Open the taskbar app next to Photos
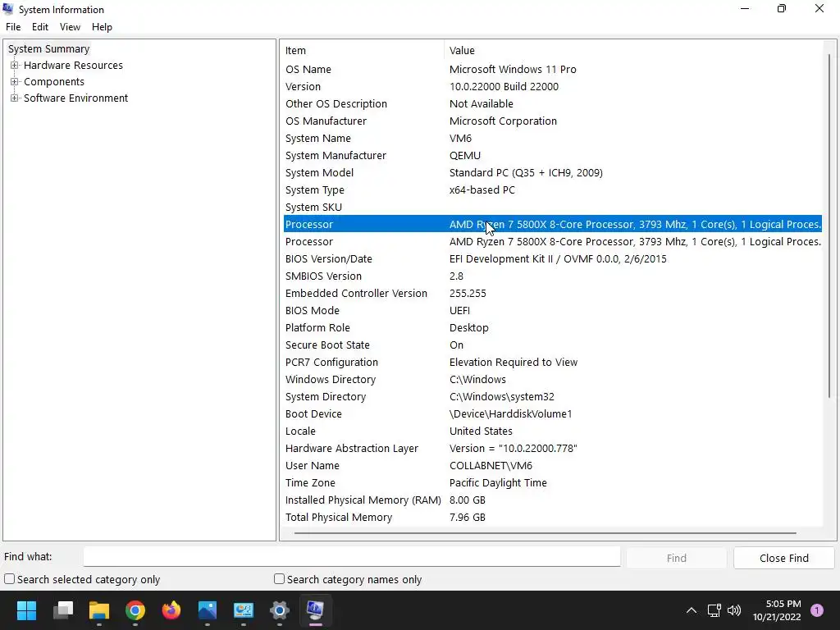This screenshot has width=840, height=630. coord(243,609)
